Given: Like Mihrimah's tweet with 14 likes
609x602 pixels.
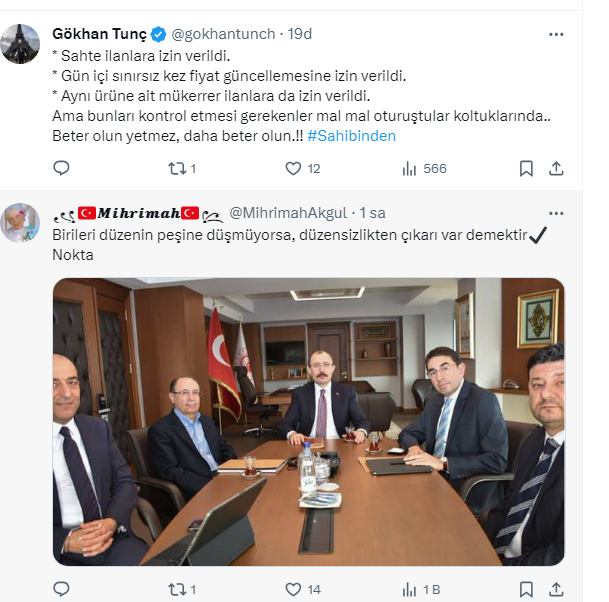Looking at the screenshot, I should click(303, 590).
